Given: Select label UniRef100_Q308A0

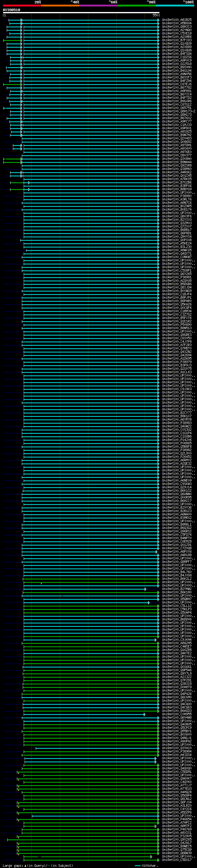Looking at the screenshot, I should 177,159.
